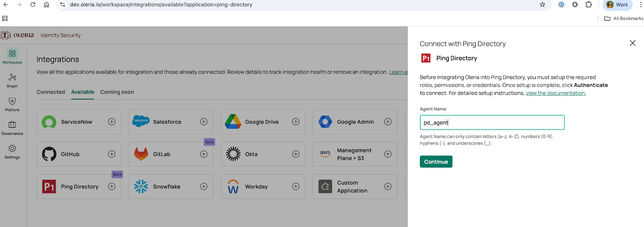
Task: Bookmark page with the star icon
Action: (x=543, y=5)
